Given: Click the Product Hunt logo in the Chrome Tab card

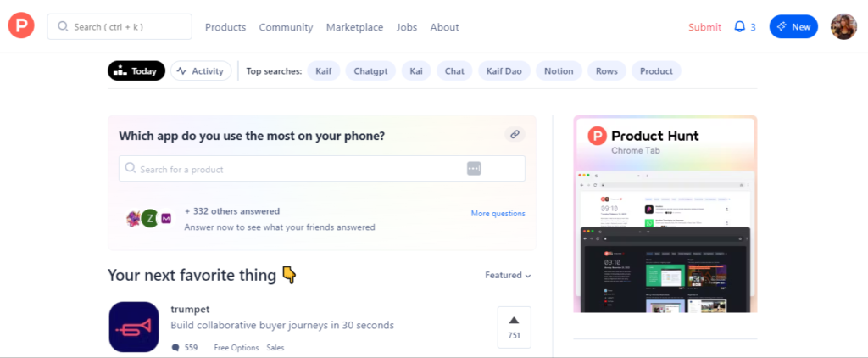Looking at the screenshot, I should 598,136.
